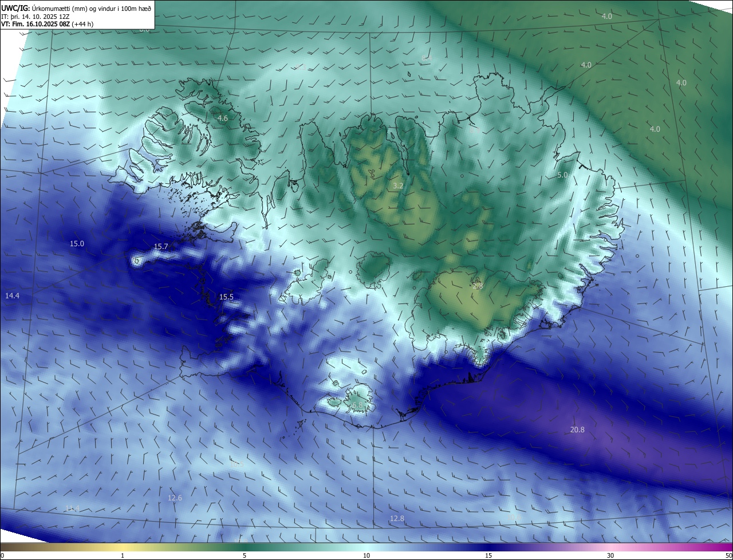Click the 20.8 precipitation value label
The height and width of the screenshot is (560, 733).
(577, 429)
